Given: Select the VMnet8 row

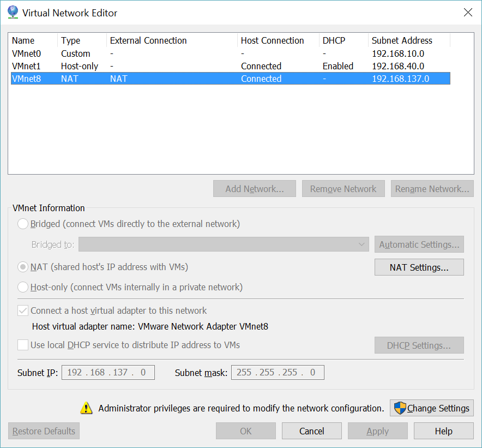Looking at the screenshot, I should (x=231, y=79).
